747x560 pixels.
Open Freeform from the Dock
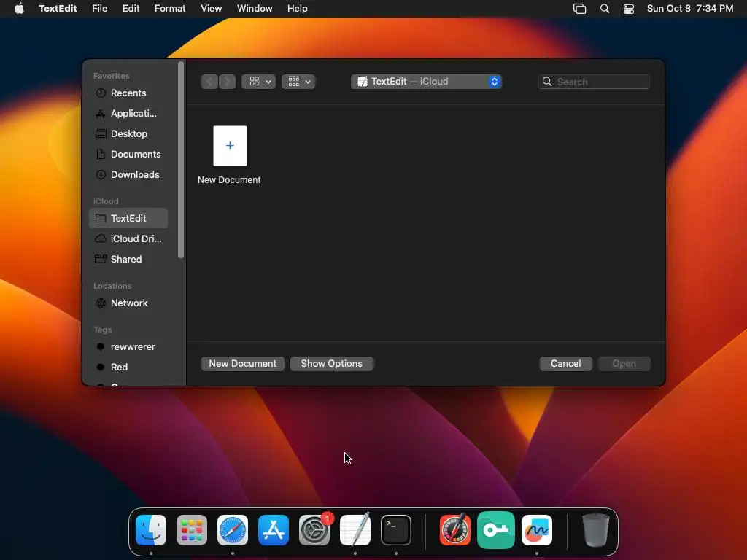537,530
